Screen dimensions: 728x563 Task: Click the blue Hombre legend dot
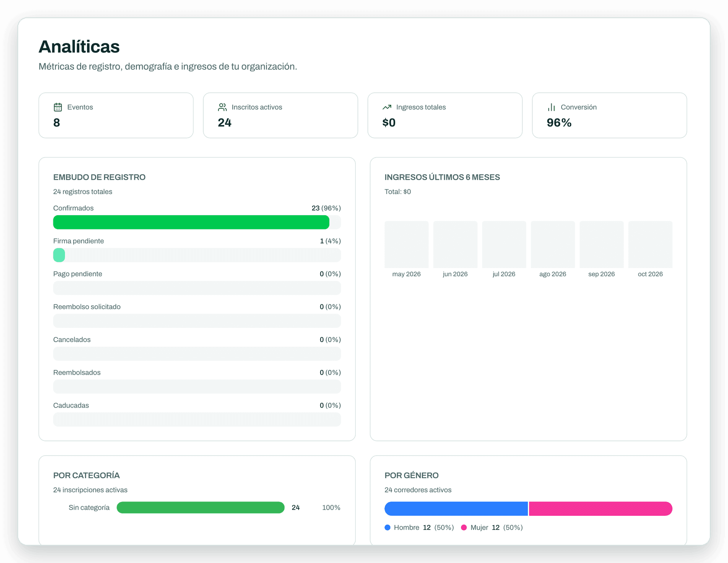point(387,527)
